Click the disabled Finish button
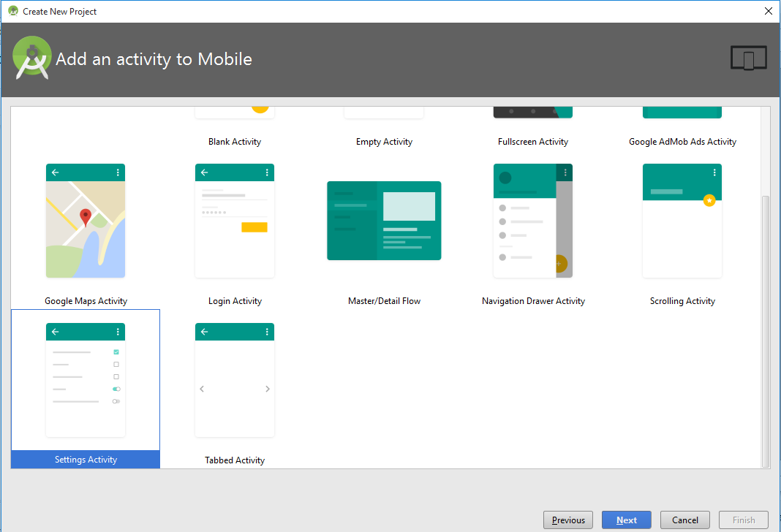The height and width of the screenshot is (532, 781). click(744, 520)
